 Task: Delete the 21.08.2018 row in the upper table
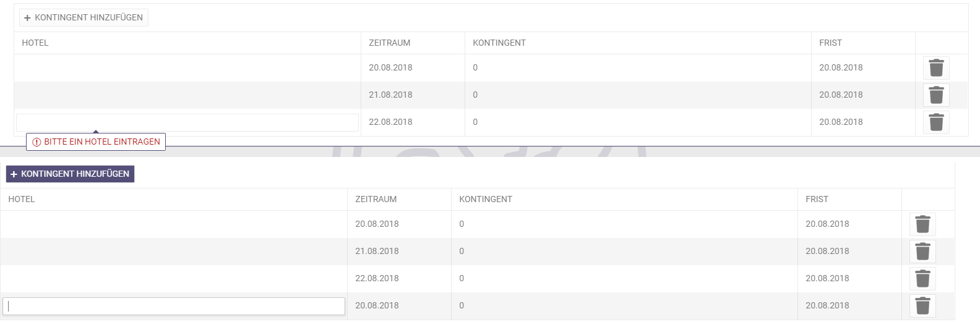click(936, 95)
